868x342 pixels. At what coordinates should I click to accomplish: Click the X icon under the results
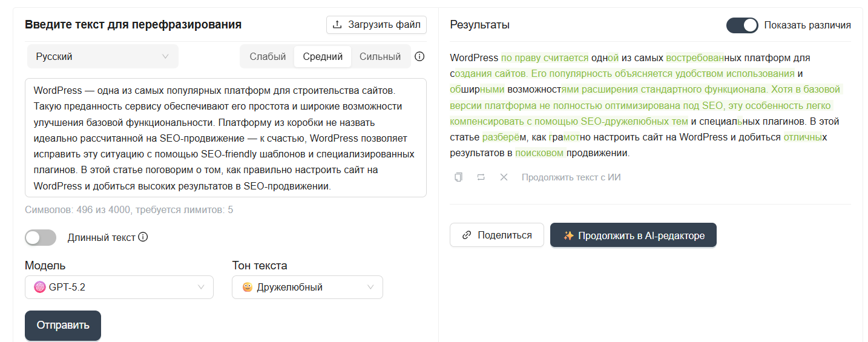point(503,177)
